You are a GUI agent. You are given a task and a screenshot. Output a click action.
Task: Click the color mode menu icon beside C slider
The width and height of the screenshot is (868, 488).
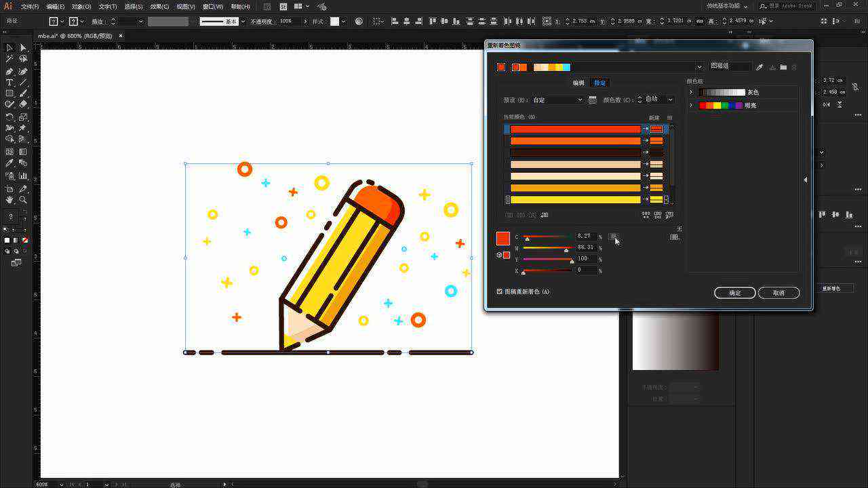point(613,237)
